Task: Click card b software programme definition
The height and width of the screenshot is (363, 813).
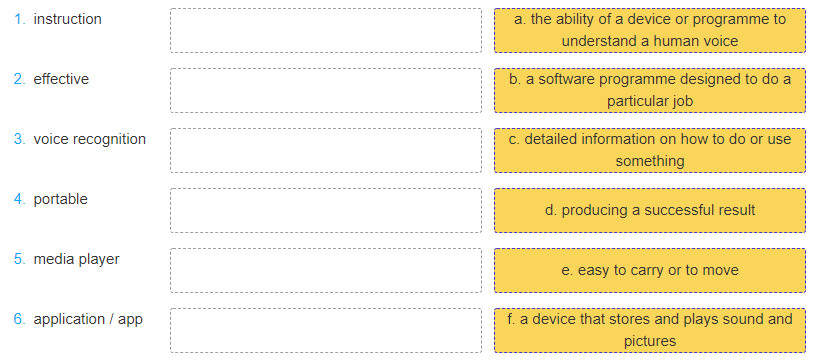Action: point(650,90)
